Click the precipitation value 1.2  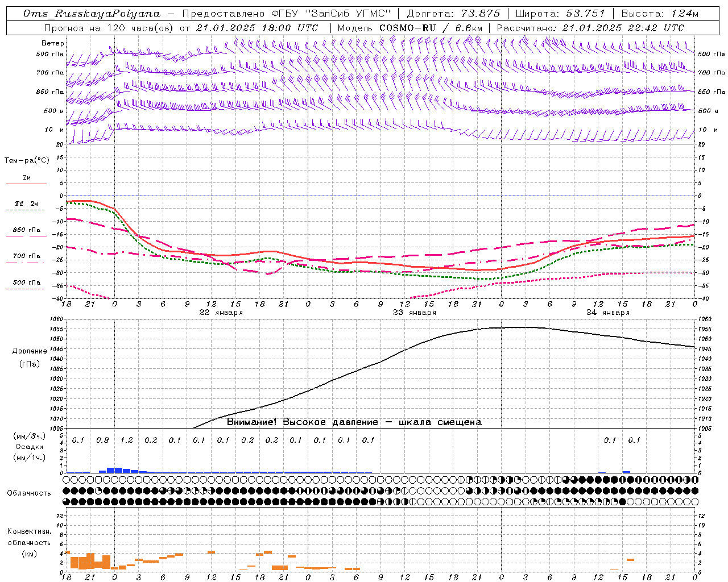click(126, 440)
